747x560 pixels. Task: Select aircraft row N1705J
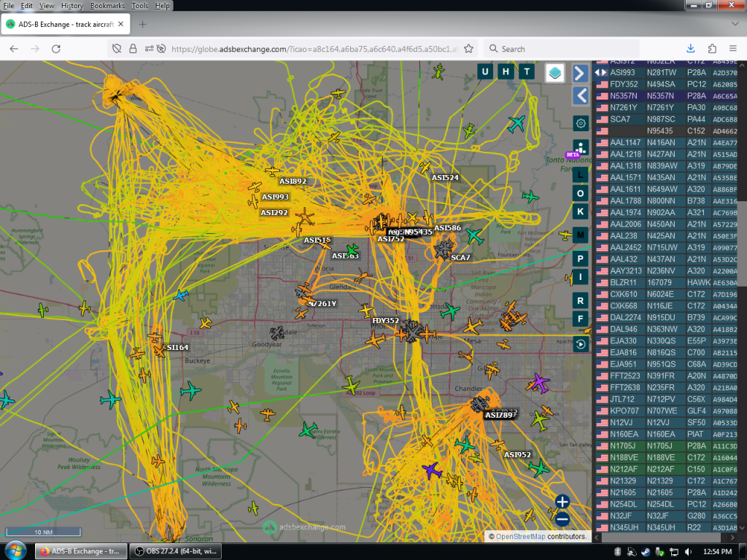(x=667, y=446)
